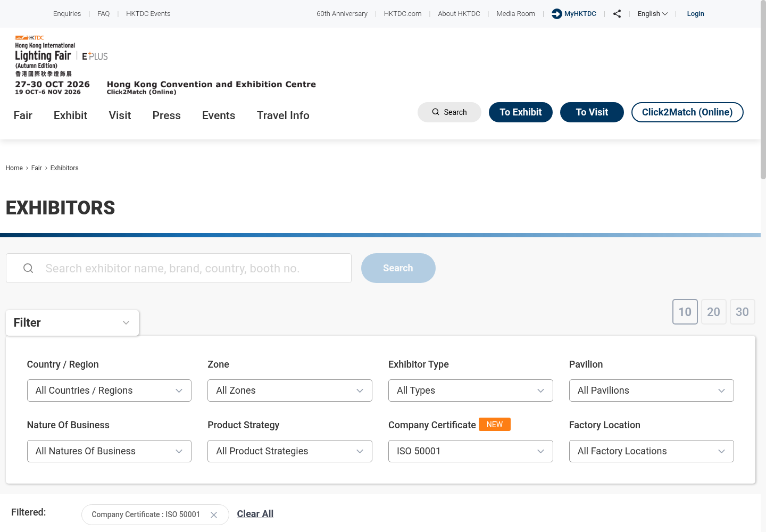The width and height of the screenshot is (766, 532).
Task: Click the share icon in top bar
Action: (617, 14)
